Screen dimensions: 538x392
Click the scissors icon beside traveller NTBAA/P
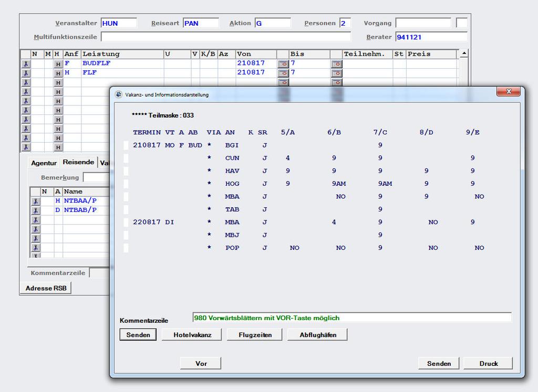(x=35, y=201)
